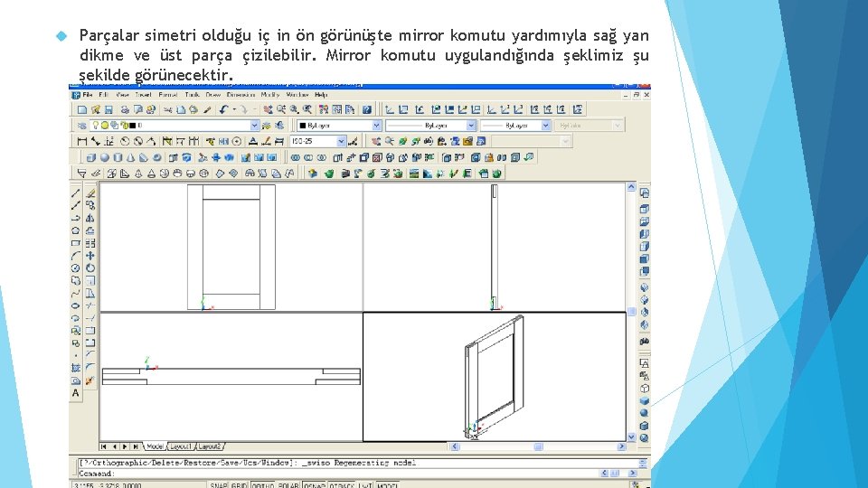Click the horizontal scrollbar right arrow
This screenshot has width=868, height=488.
click(x=622, y=446)
